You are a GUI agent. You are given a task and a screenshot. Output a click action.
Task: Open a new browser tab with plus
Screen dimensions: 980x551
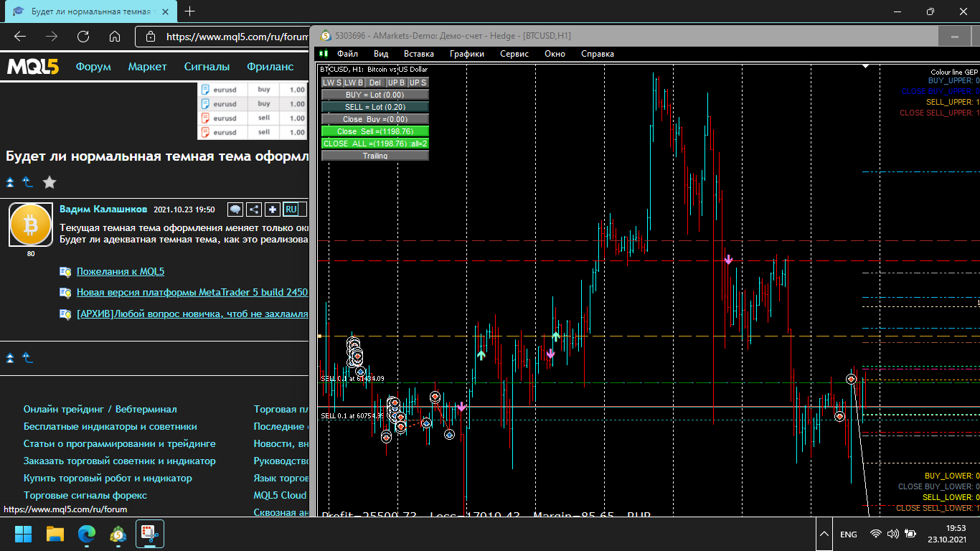[189, 11]
